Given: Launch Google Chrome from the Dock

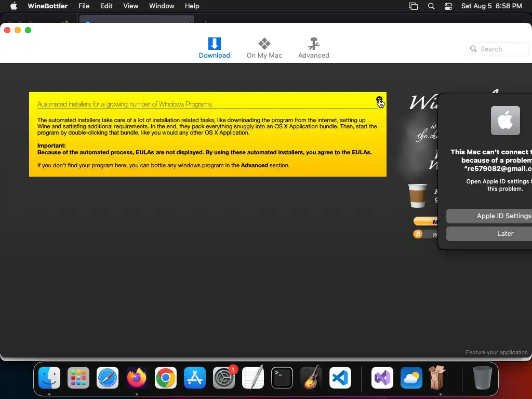Looking at the screenshot, I should [166, 377].
